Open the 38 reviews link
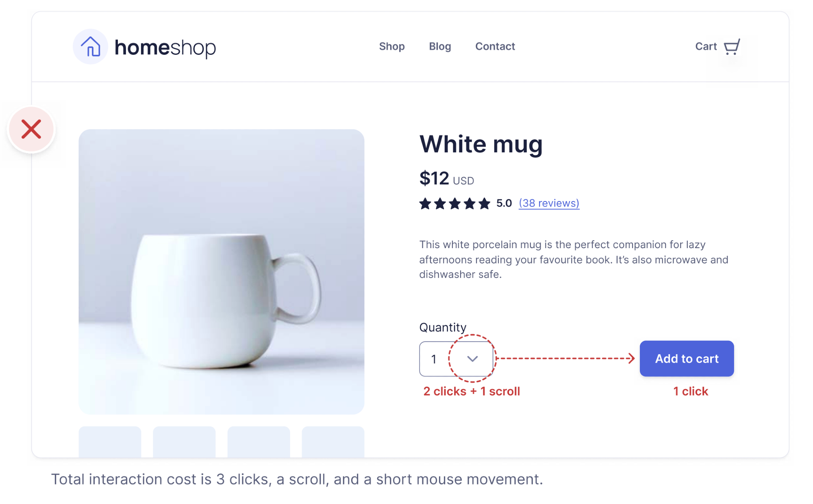This screenshot has height=504, width=813. (549, 203)
